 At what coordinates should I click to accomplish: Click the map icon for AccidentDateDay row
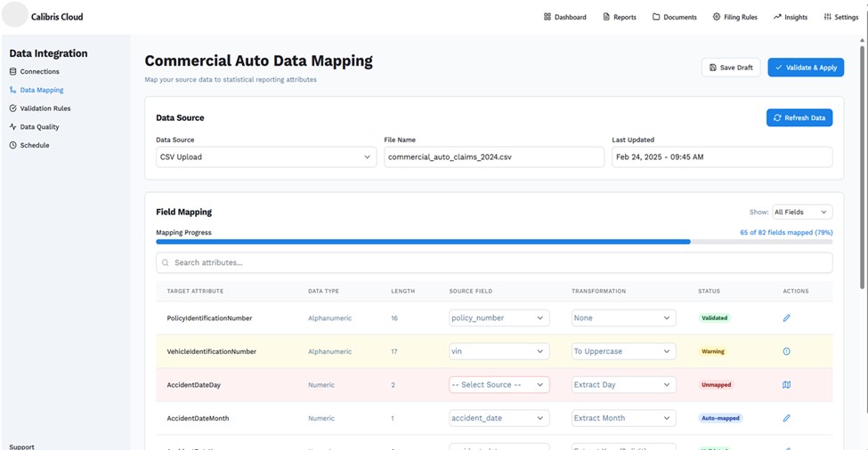pyautogui.click(x=786, y=385)
